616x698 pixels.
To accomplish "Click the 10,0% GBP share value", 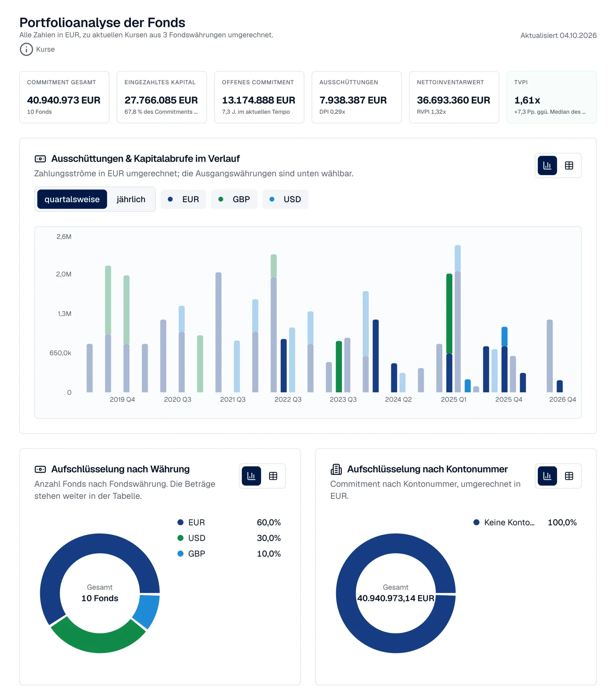I will (269, 554).
